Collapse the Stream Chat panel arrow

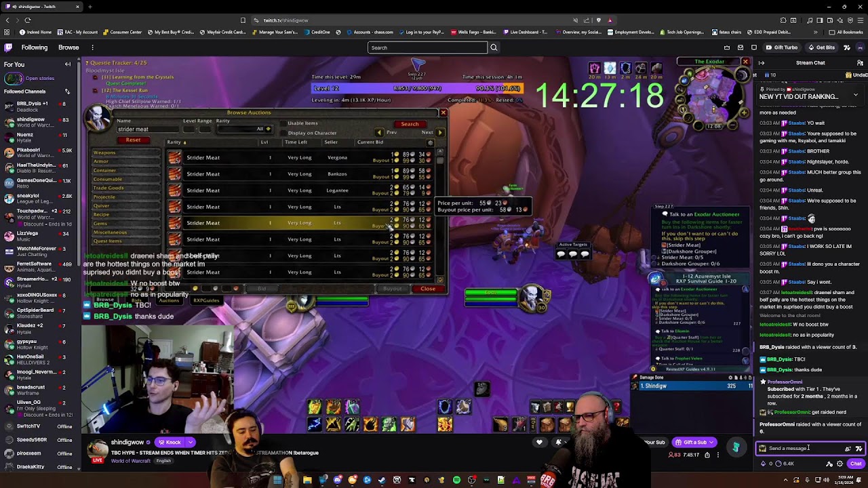[x=762, y=63]
